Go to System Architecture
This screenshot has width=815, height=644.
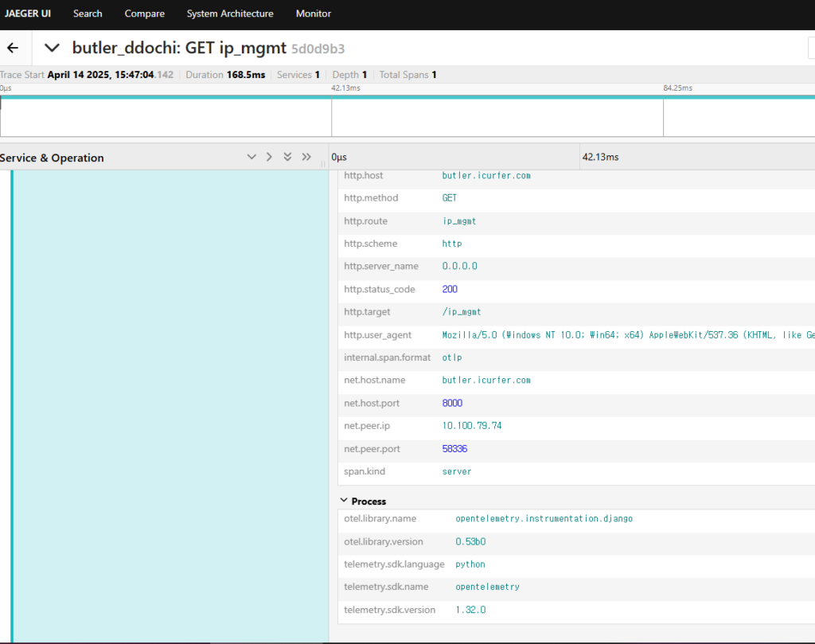point(230,14)
